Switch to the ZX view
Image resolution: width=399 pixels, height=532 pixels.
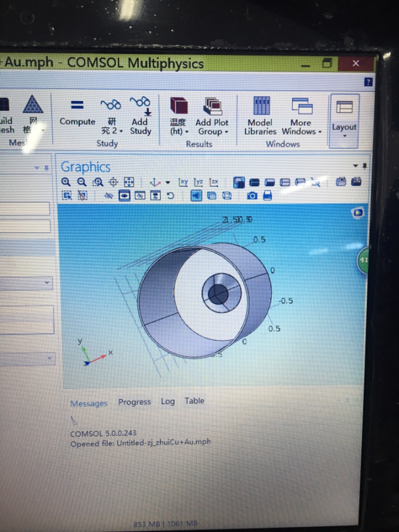pos(214,182)
